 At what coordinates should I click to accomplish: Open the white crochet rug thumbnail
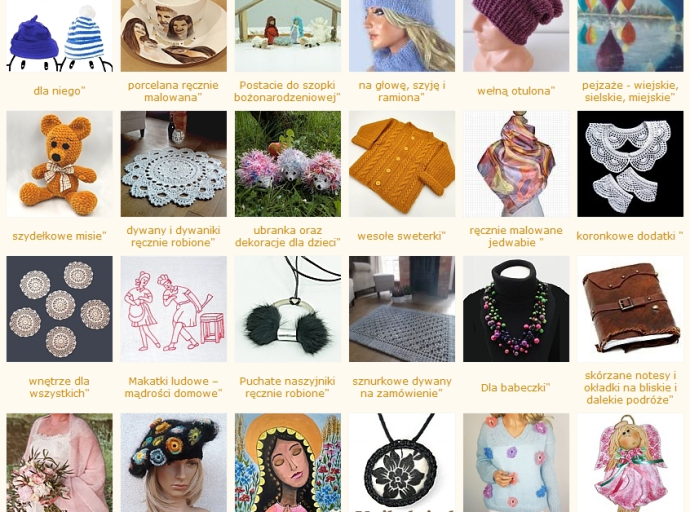pyautogui.click(x=174, y=164)
